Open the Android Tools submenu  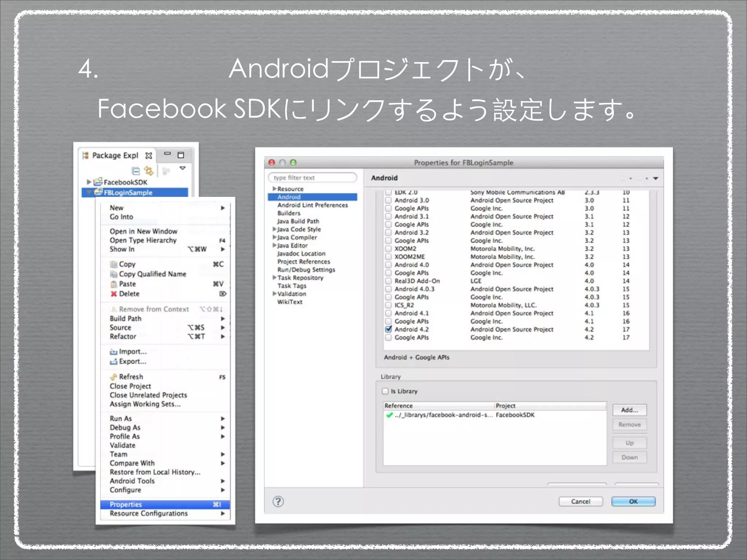pos(165,481)
